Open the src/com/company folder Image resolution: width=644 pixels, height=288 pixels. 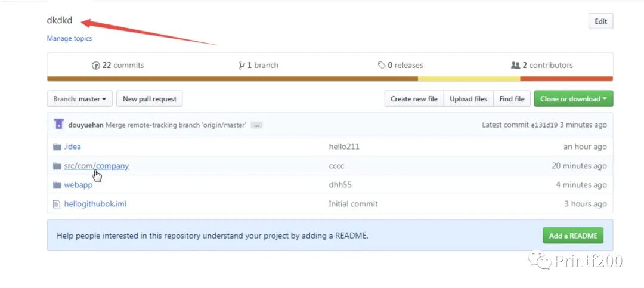97,166
